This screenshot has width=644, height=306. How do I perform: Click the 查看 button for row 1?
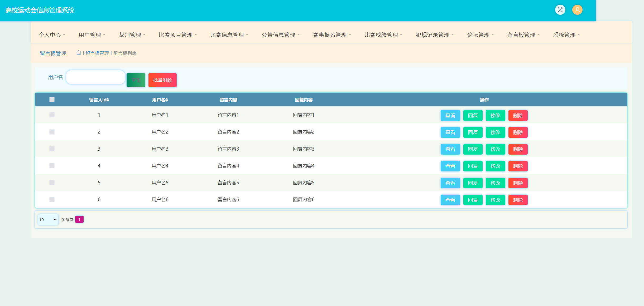point(450,115)
